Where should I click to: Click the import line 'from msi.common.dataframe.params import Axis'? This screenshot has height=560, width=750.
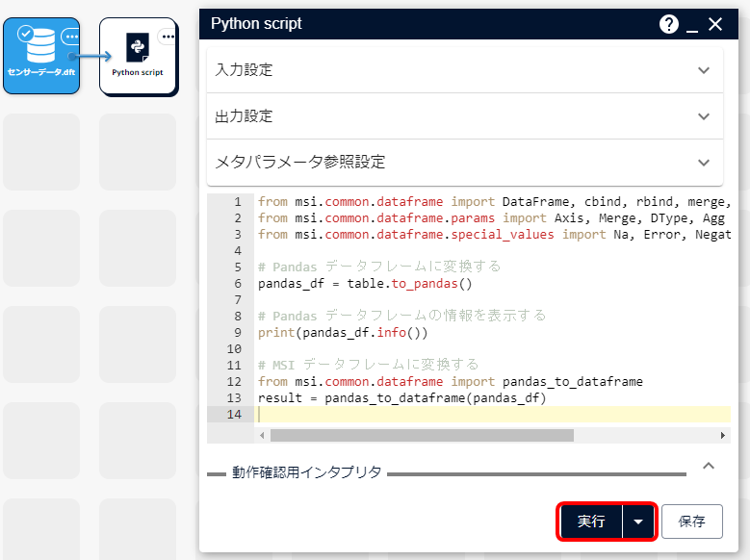pos(491,218)
